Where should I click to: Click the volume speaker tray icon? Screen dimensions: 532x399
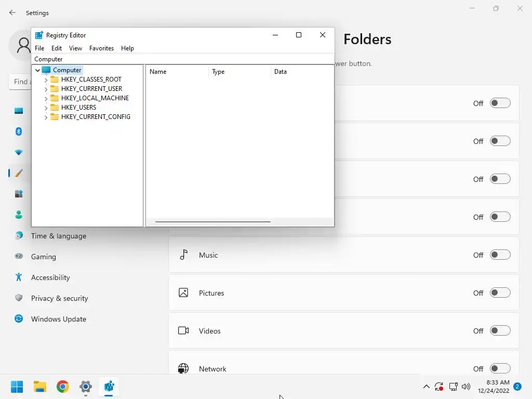(466, 387)
